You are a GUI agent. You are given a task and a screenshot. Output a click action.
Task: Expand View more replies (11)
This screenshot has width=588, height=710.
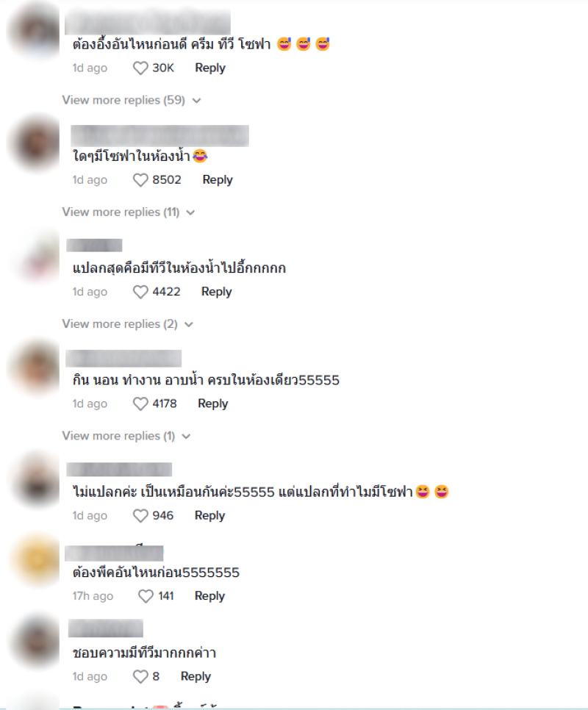(129, 212)
